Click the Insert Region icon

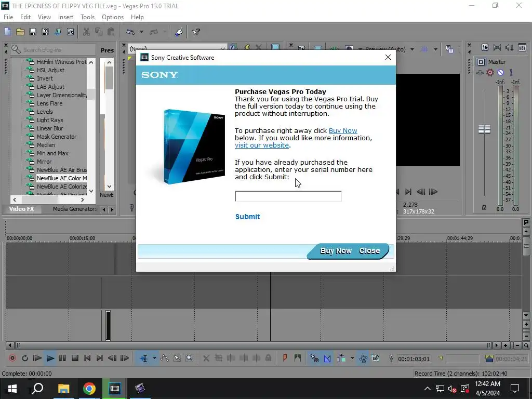[x=298, y=358]
